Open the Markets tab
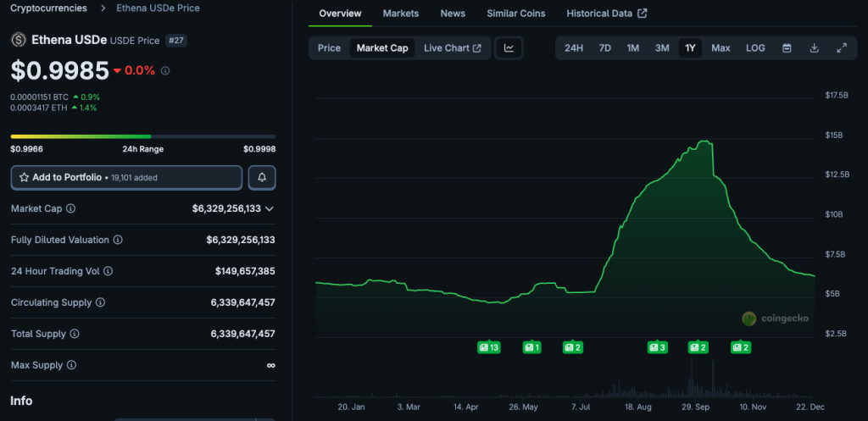The height and width of the screenshot is (421, 868). (400, 14)
